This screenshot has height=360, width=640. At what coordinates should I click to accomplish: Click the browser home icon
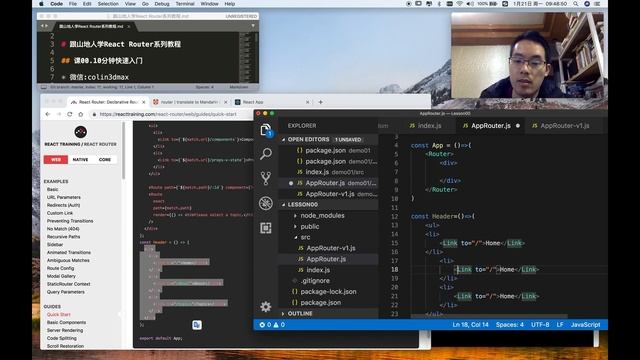(80, 114)
